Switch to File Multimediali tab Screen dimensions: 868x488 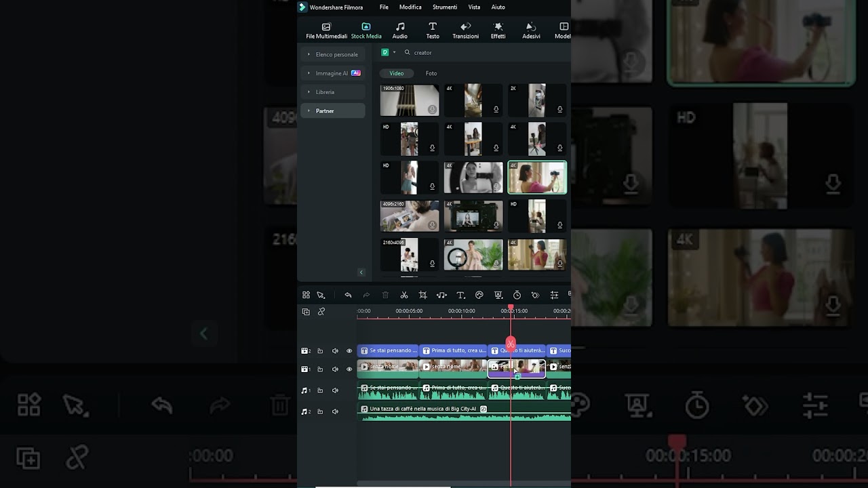pos(326,30)
